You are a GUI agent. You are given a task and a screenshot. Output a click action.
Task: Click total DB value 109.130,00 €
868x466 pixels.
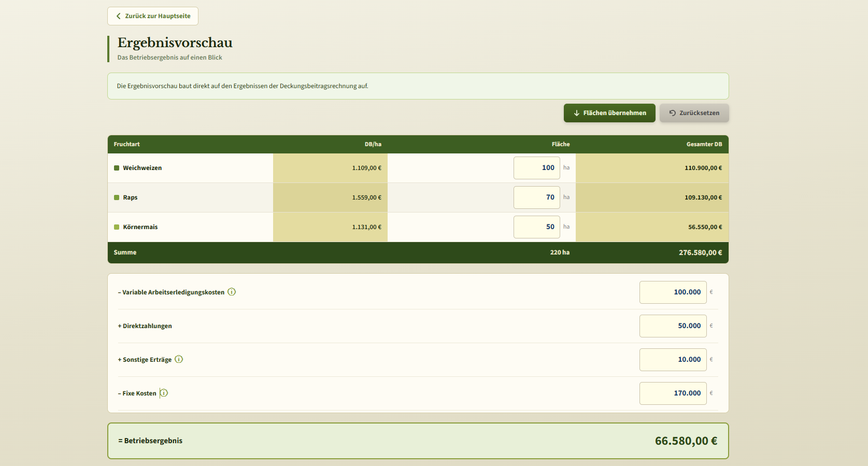[x=703, y=197]
